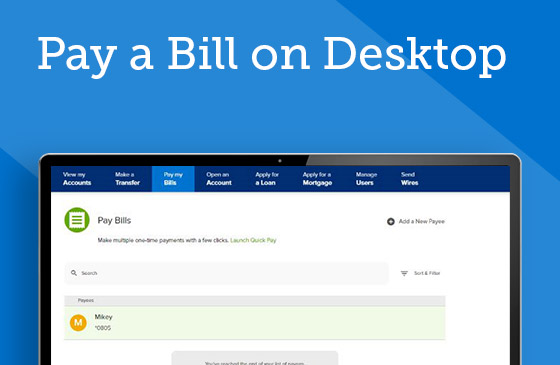The image size is (560, 365).
Task: Select the Mikey payee row
Action: click(255, 323)
